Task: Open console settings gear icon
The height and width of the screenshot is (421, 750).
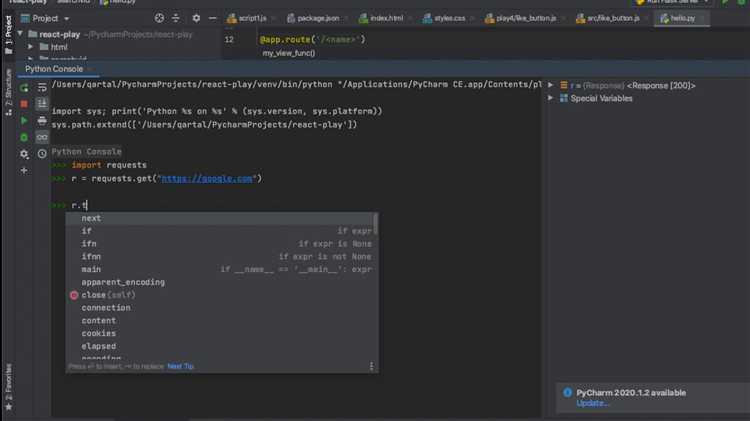Action: pyautogui.click(x=24, y=154)
